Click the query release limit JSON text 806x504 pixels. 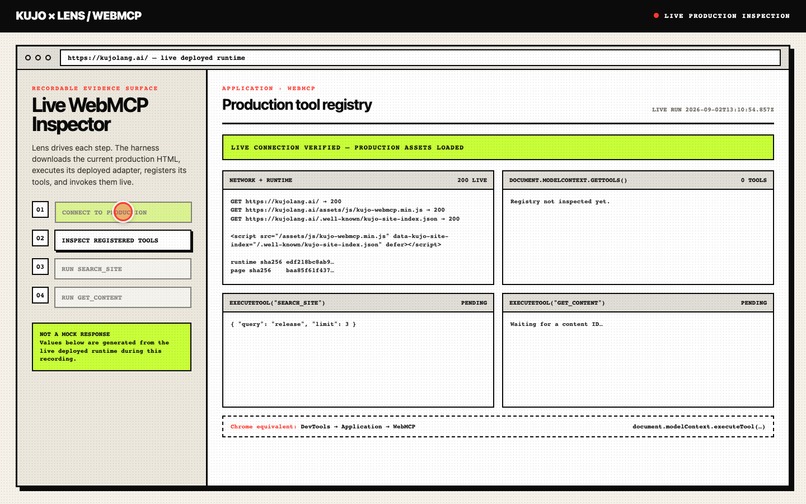coord(293,324)
